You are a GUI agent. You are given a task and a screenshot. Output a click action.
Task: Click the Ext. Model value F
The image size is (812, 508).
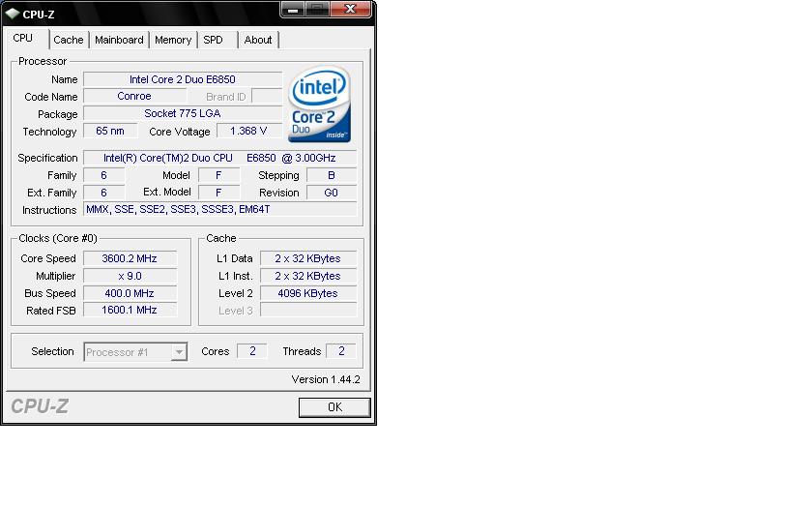218,193
